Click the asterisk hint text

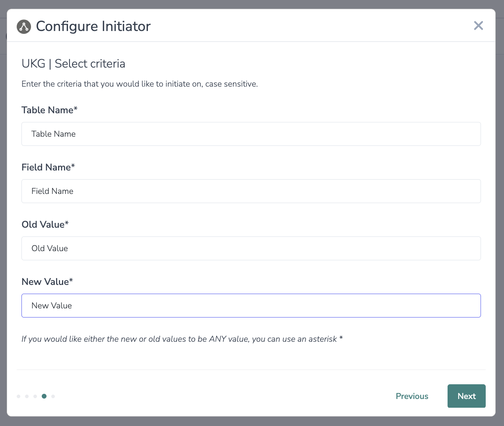182,339
